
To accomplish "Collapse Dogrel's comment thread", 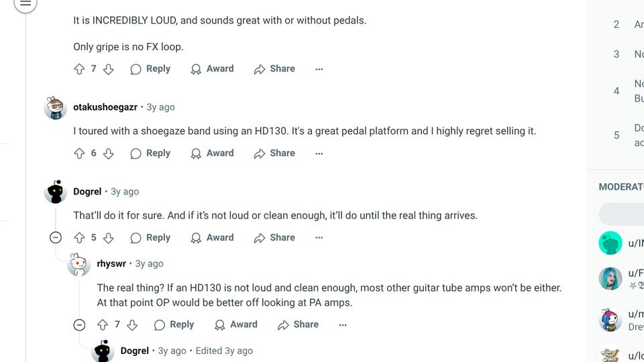I will click(x=56, y=238).
